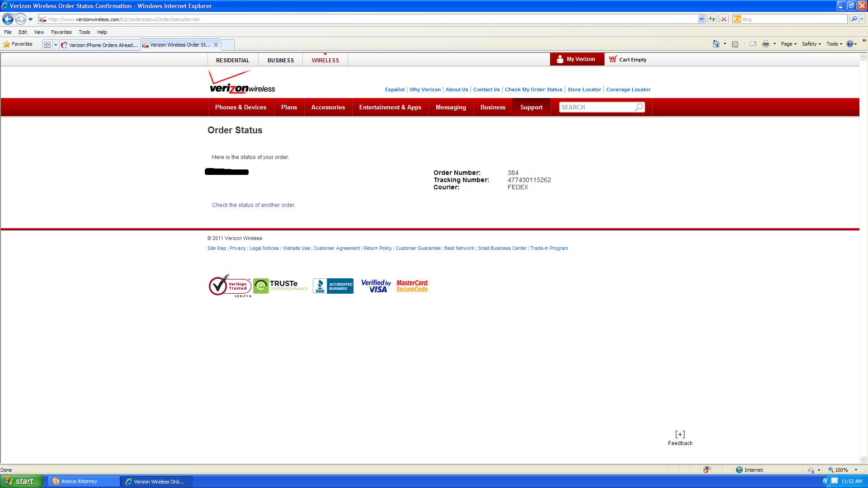This screenshot has width=868, height=488.
Task: Click the RSS Feeds toolbar icon
Action: (735, 44)
